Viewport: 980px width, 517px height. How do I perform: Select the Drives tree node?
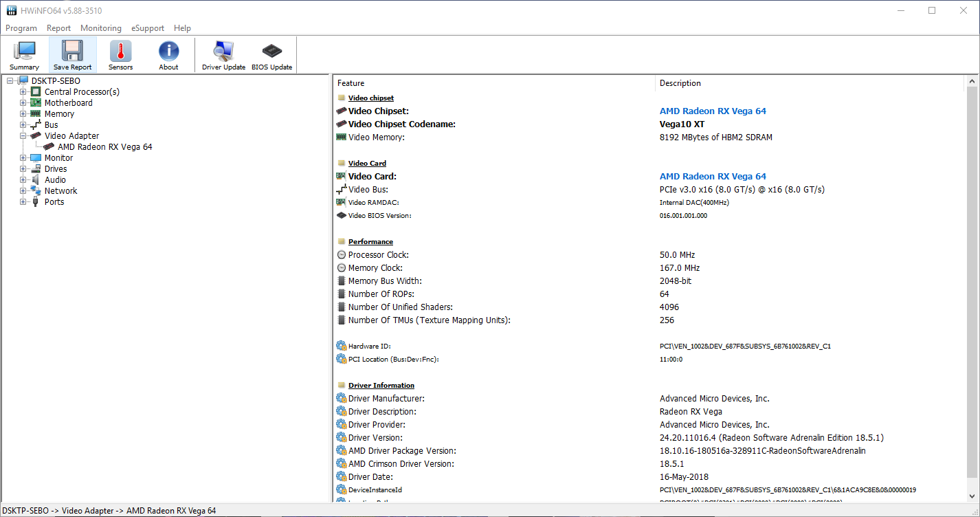coord(56,169)
